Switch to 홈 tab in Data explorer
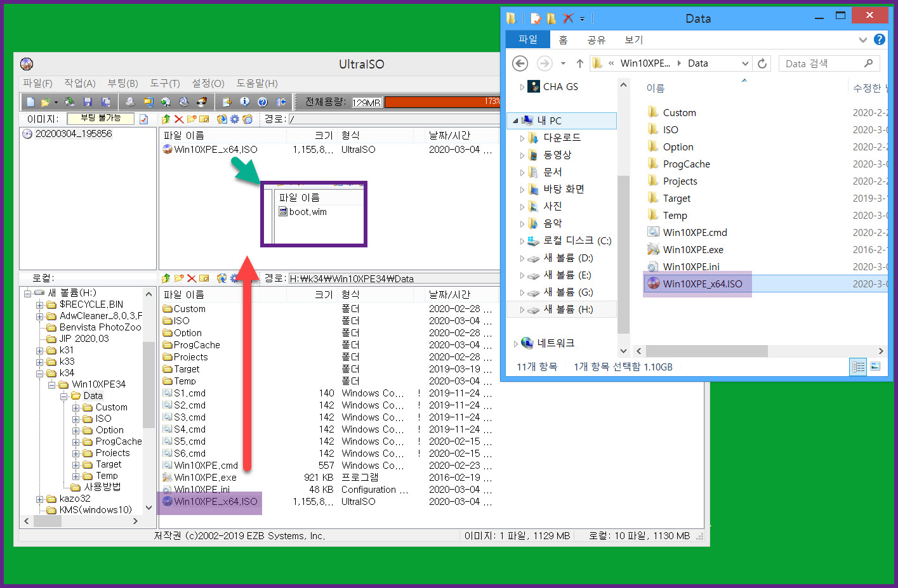 563,39
